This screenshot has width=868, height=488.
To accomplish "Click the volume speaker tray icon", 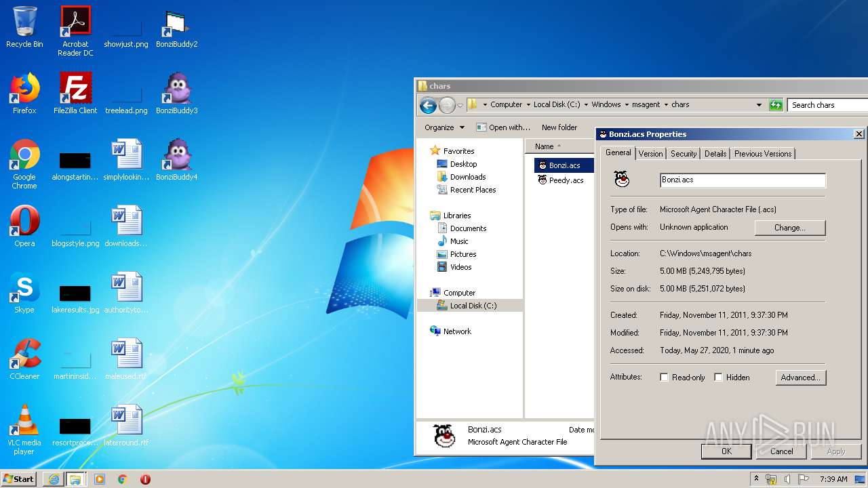I will (787, 479).
